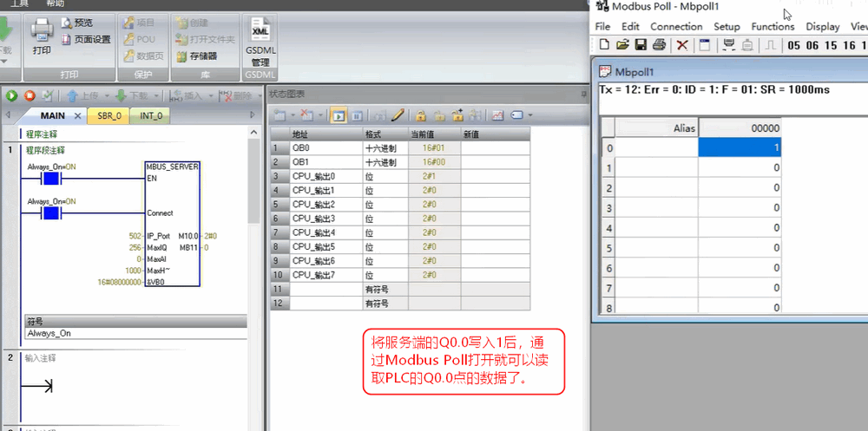
Task: Click the red X delete icon in Modbus Poll
Action: click(682, 45)
